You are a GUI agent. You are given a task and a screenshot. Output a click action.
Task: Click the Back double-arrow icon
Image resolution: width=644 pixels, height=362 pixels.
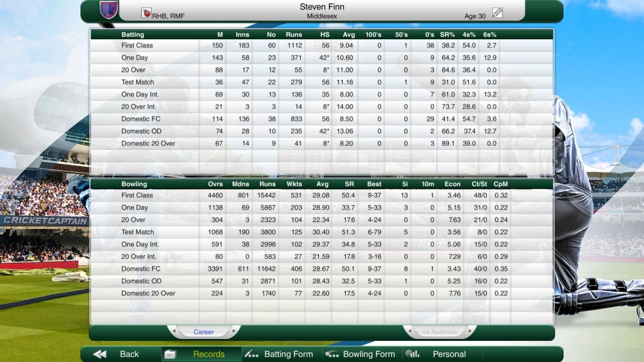(x=100, y=354)
